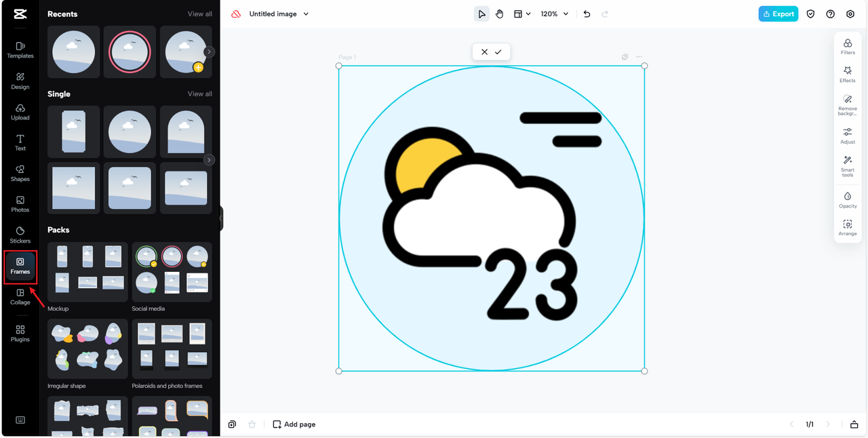Image resolution: width=868 pixels, height=438 pixels.
Task: Click the shield privacy icon
Action: pos(810,14)
